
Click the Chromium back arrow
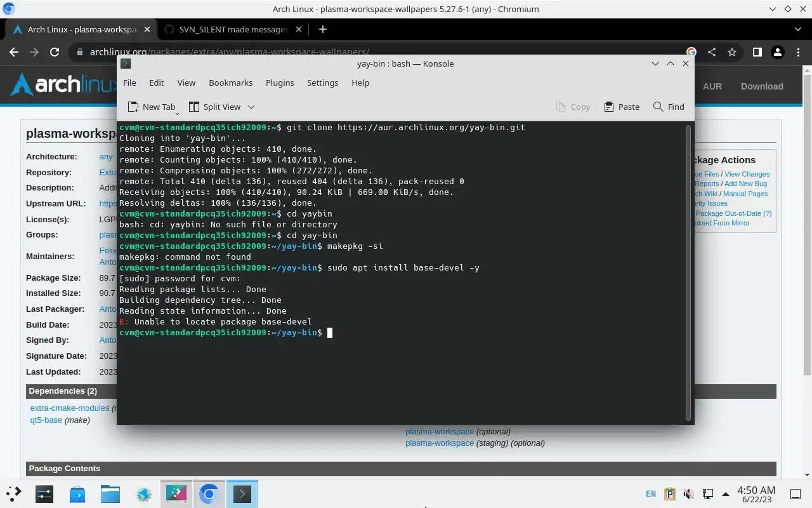[14, 52]
